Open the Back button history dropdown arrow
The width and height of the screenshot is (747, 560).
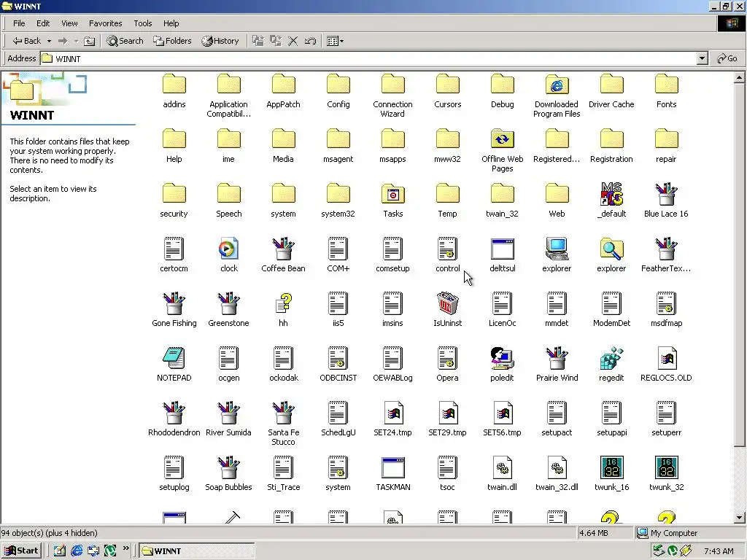click(x=49, y=41)
